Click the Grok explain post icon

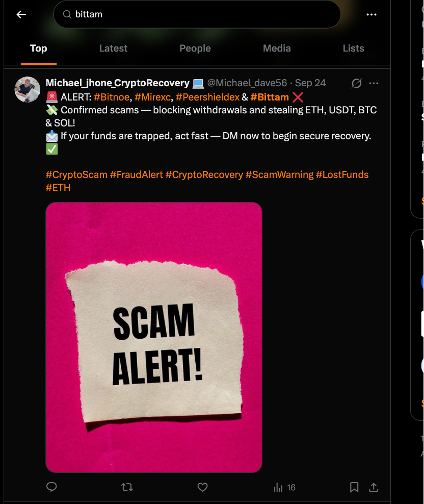357,83
